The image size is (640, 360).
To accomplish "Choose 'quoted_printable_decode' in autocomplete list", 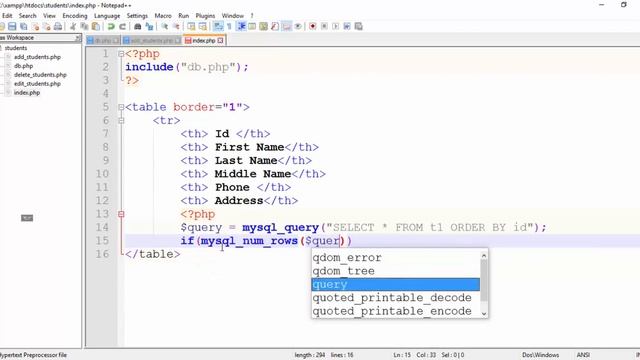I will click(x=396, y=298).
